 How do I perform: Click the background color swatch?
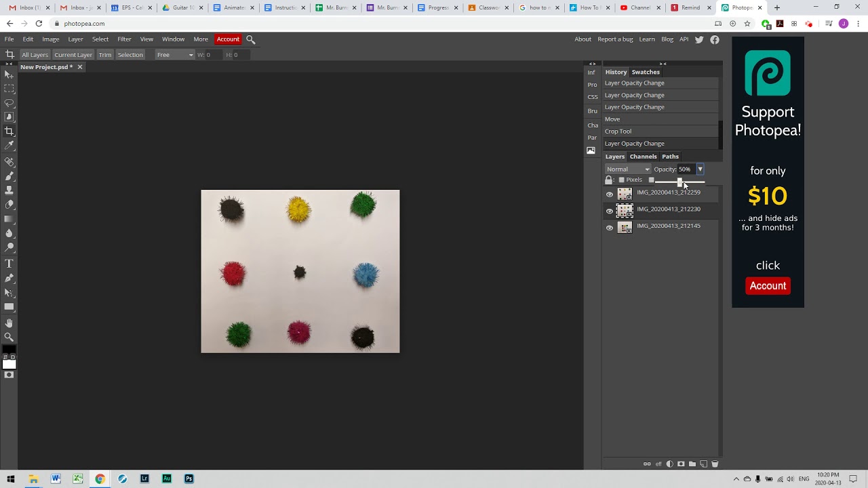click(x=9, y=364)
